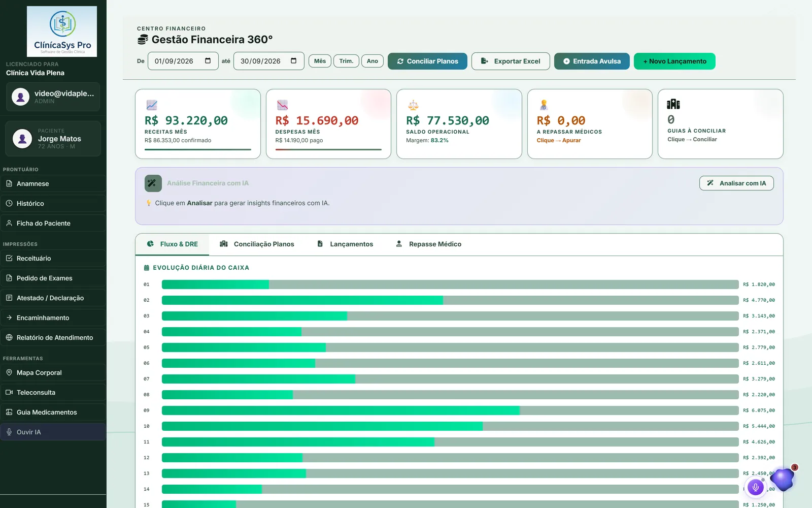Switch to Repasse Médico tab

(x=429, y=244)
